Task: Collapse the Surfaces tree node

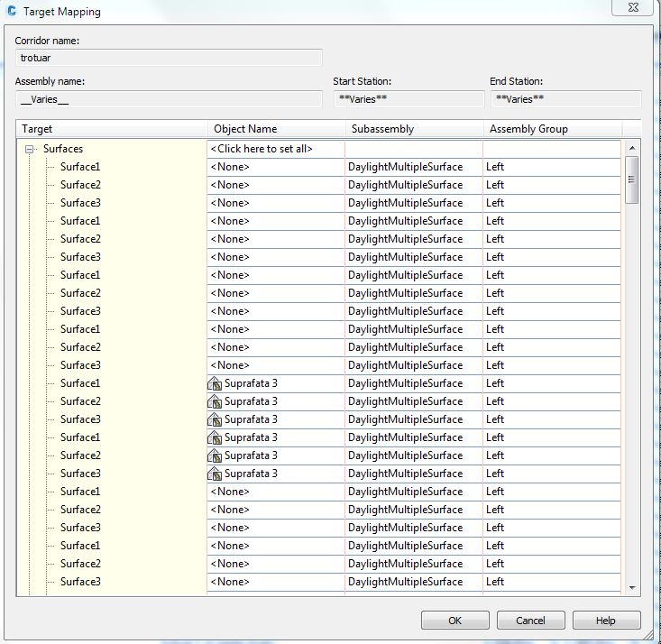Action: pos(29,149)
